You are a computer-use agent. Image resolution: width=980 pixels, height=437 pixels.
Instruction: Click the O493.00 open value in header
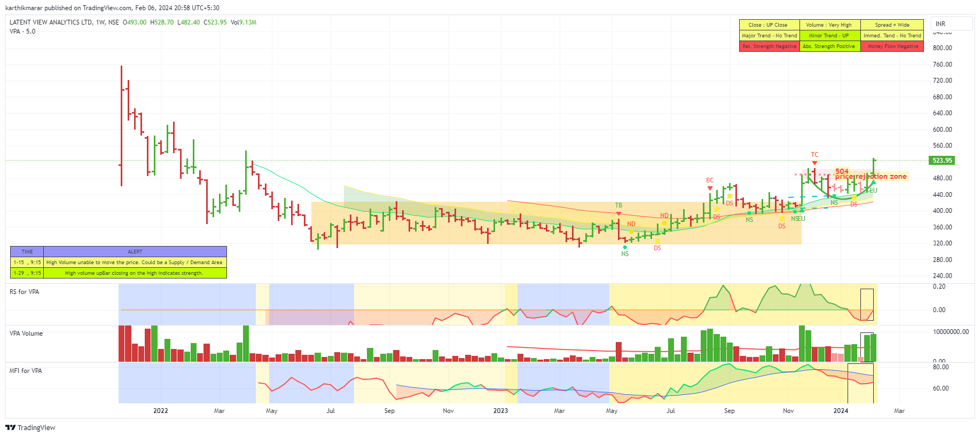click(135, 22)
